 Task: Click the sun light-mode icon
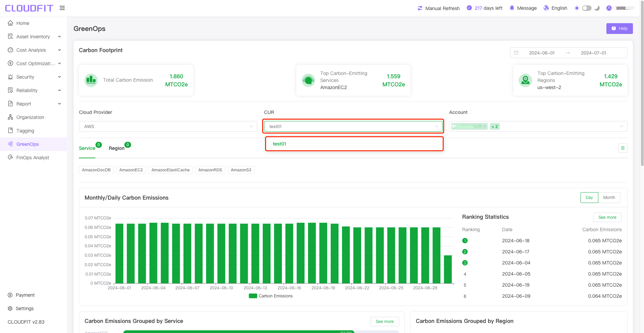point(576,8)
